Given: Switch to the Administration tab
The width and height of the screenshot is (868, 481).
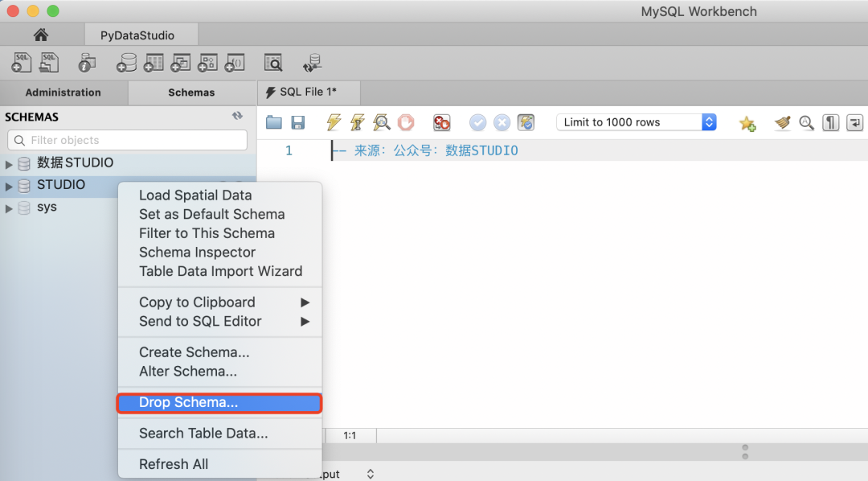Looking at the screenshot, I should pyautogui.click(x=64, y=92).
